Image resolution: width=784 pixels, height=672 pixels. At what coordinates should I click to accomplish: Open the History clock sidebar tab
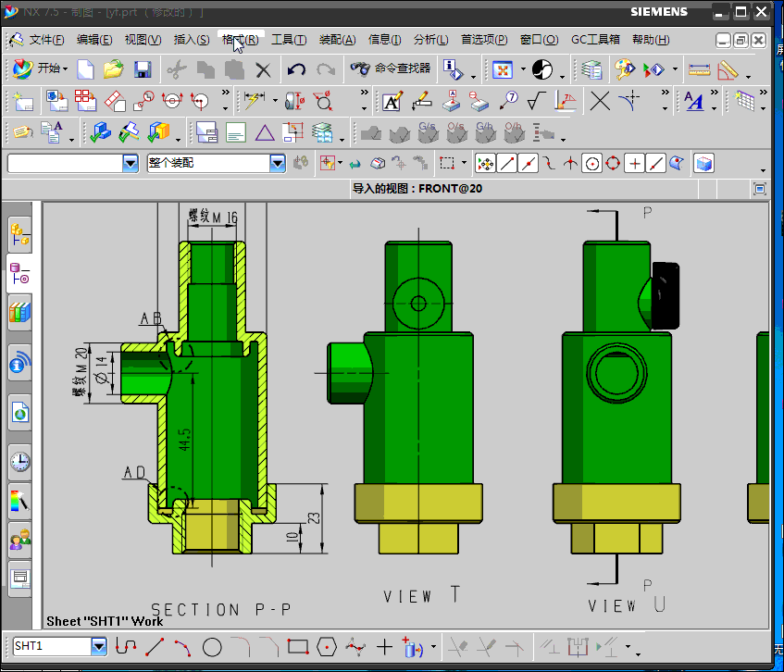19,460
